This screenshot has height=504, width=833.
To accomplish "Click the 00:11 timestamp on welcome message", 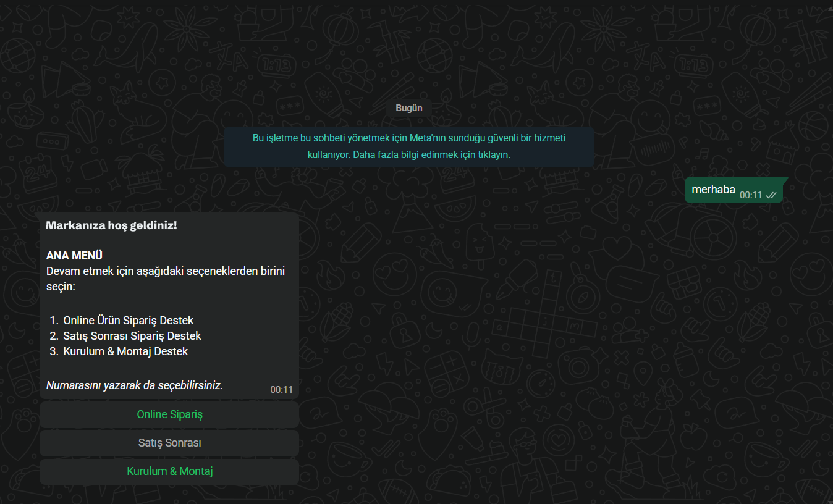I will click(x=281, y=390).
